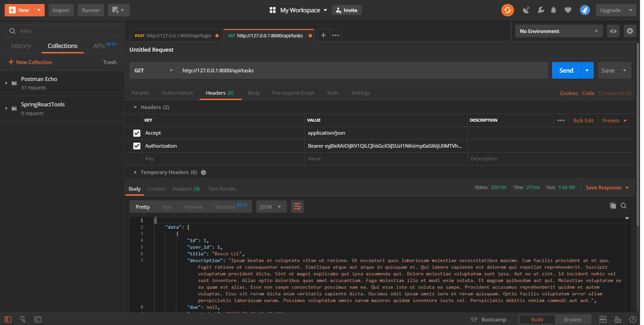Uncheck the Accept header checkbox
Image resolution: width=644 pixels, height=325 pixels.
tap(137, 133)
